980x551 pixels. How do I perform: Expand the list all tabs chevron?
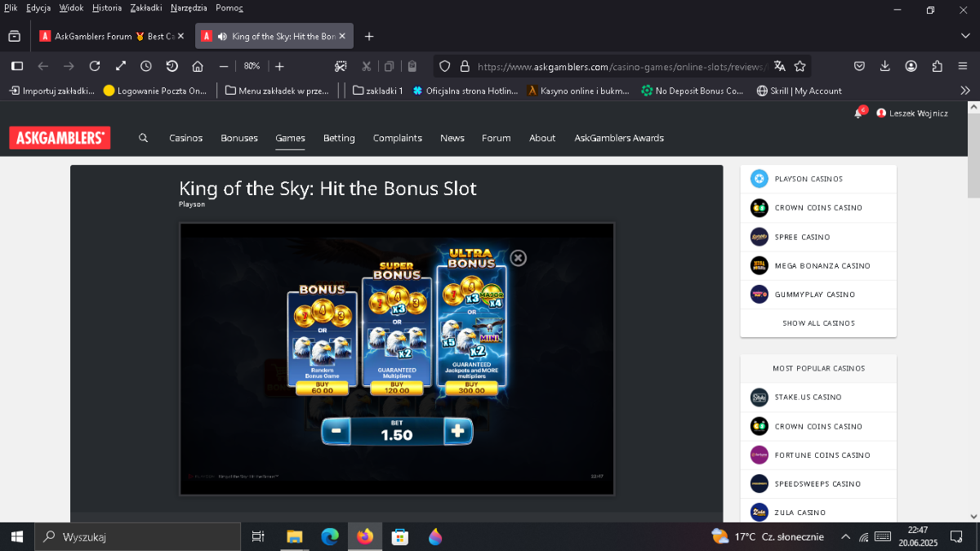[965, 37]
